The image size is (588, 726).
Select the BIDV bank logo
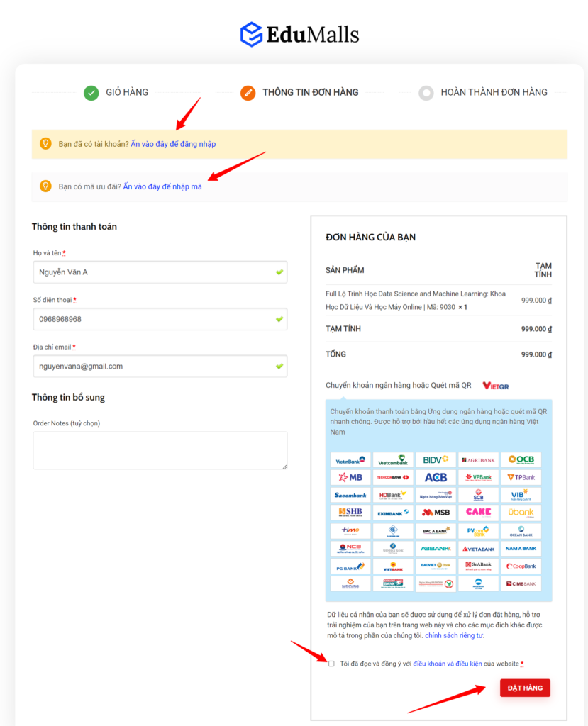[x=436, y=460]
